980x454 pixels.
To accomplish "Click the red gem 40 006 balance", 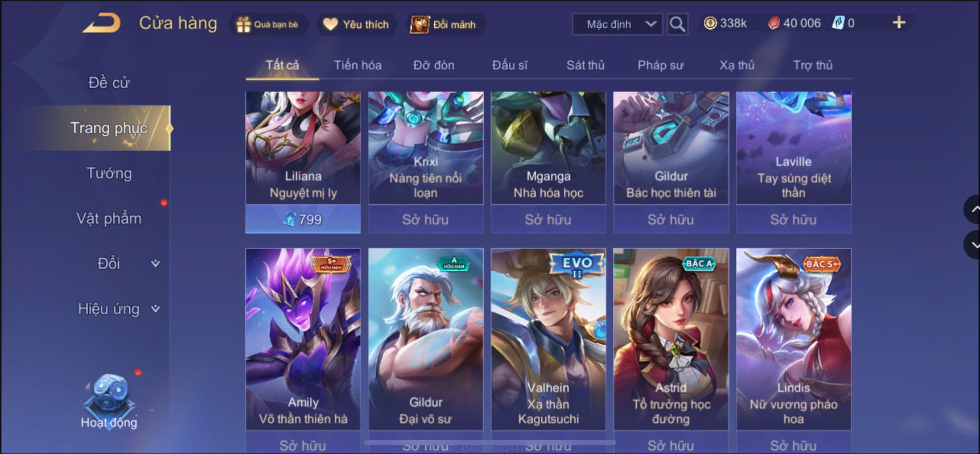I will click(794, 23).
